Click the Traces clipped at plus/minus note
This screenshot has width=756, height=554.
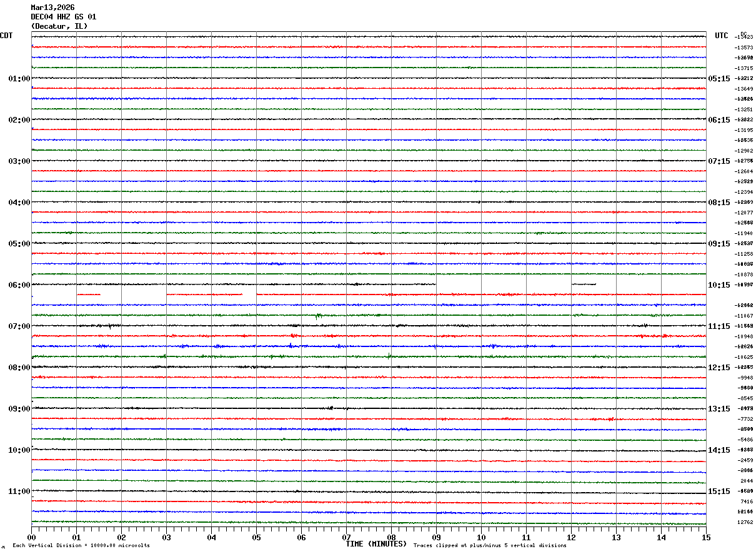pyautogui.click(x=490, y=546)
